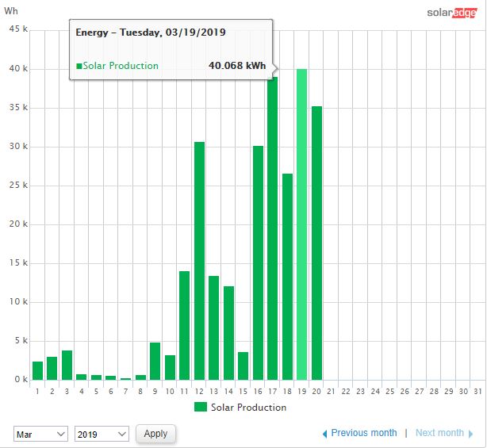This screenshot has width=487, height=448.
Task: Go to Previous month link
Action: (363, 433)
